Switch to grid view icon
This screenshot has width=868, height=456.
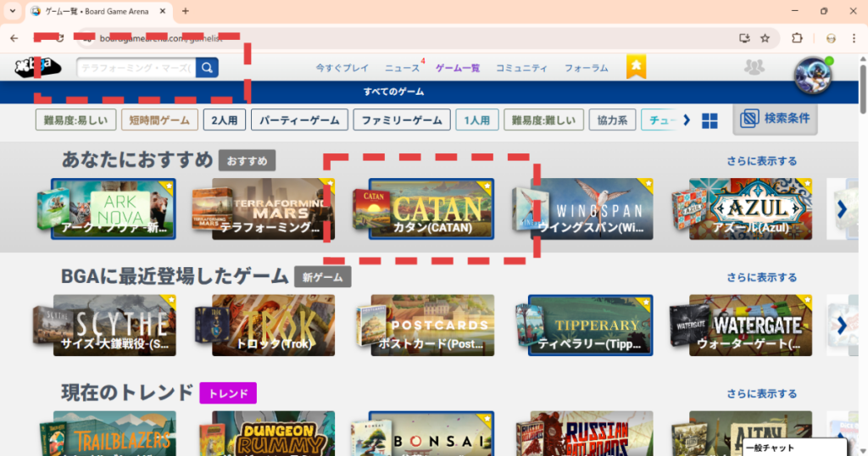pyautogui.click(x=709, y=120)
